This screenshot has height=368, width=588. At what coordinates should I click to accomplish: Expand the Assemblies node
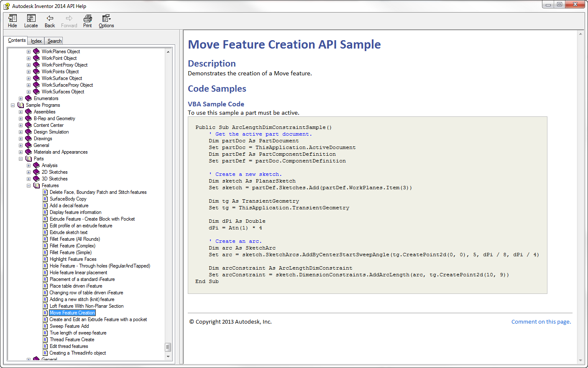20,112
